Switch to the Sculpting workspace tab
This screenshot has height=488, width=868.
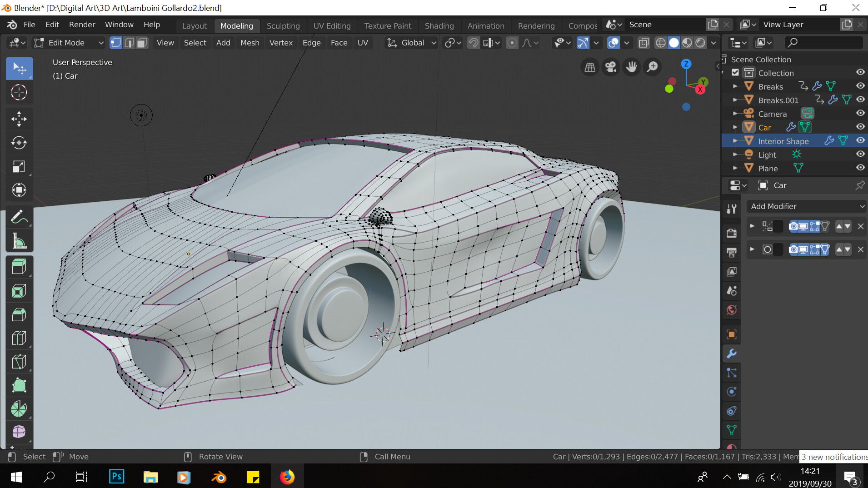(283, 25)
